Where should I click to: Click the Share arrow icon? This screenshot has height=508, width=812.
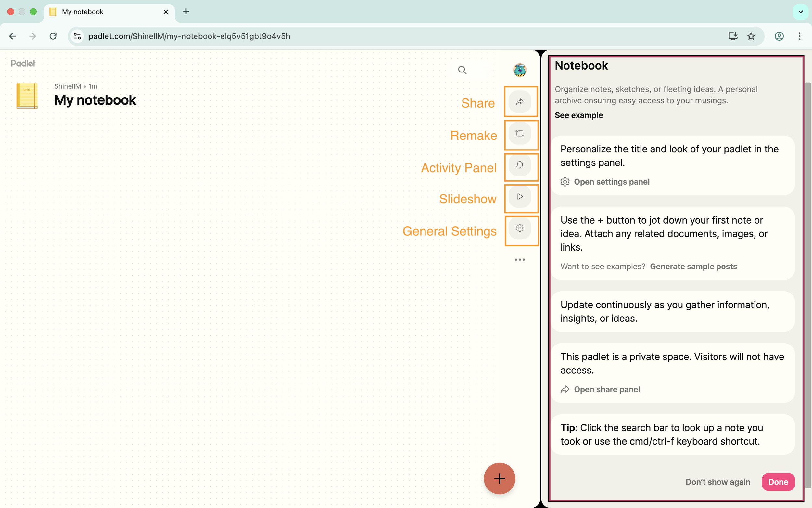click(520, 101)
